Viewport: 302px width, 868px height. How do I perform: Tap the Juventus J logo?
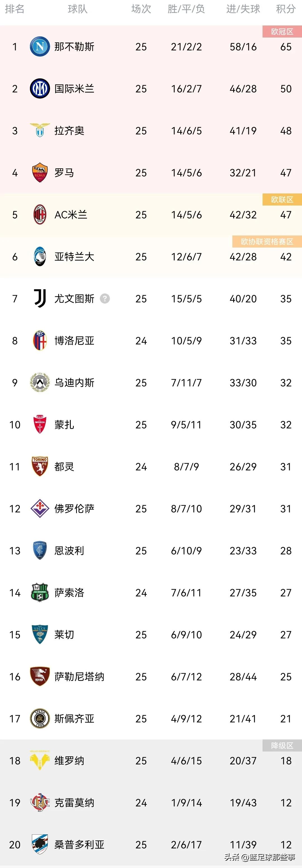(40, 298)
